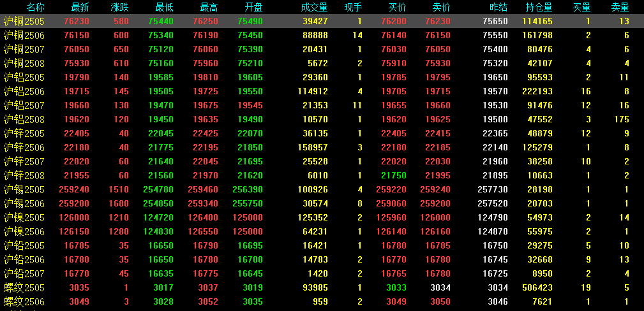The image size is (644, 311).
Task: Click volume 1420 of 沪铅2507
Action: point(317,273)
